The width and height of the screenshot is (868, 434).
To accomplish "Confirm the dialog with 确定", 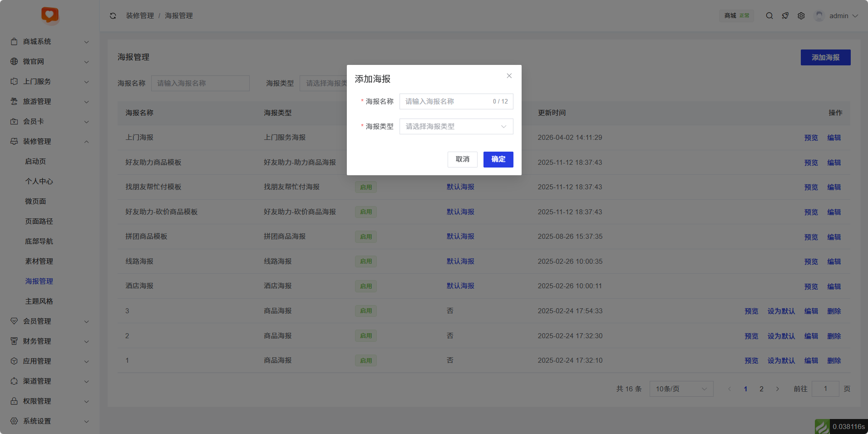I will coord(498,159).
